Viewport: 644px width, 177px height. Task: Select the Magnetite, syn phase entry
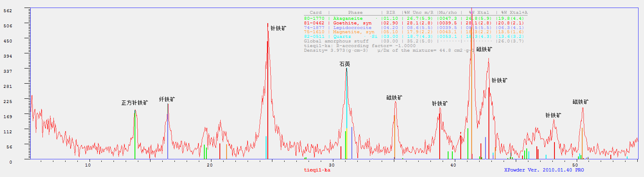(353, 32)
